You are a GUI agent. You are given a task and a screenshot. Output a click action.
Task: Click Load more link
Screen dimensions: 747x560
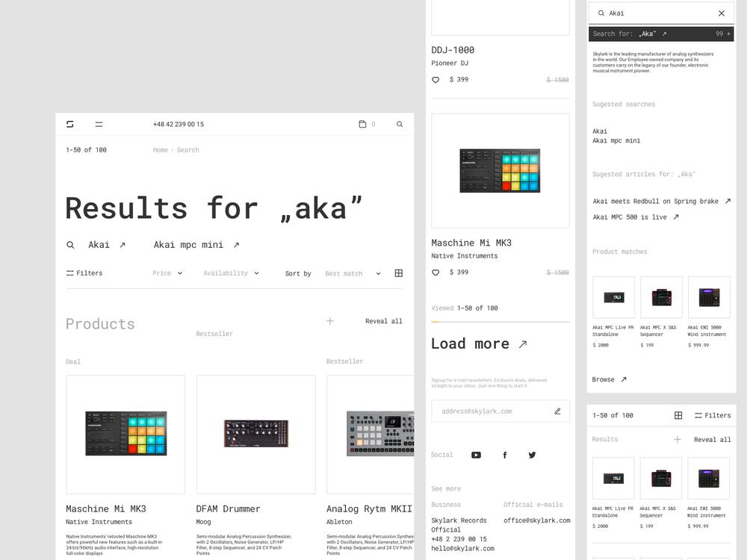[x=479, y=344]
